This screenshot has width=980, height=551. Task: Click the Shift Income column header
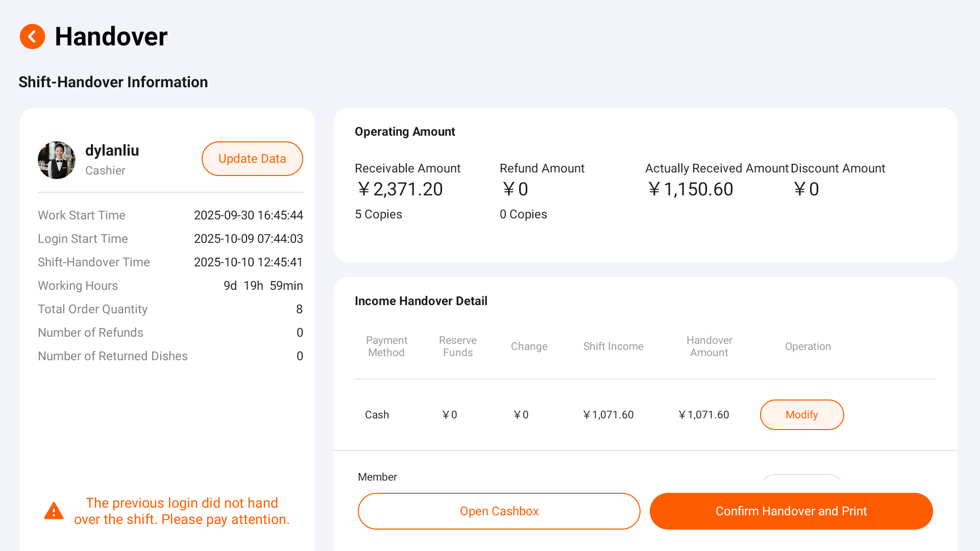pyautogui.click(x=613, y=346)
